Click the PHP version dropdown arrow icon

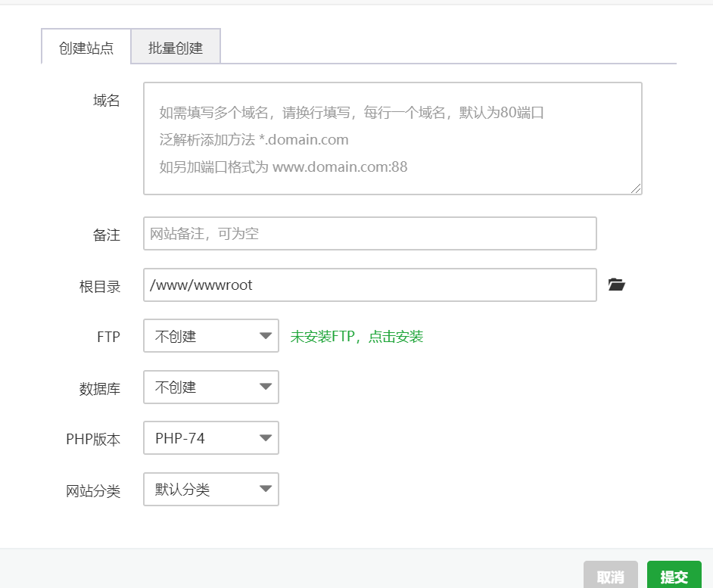(266, 437)
